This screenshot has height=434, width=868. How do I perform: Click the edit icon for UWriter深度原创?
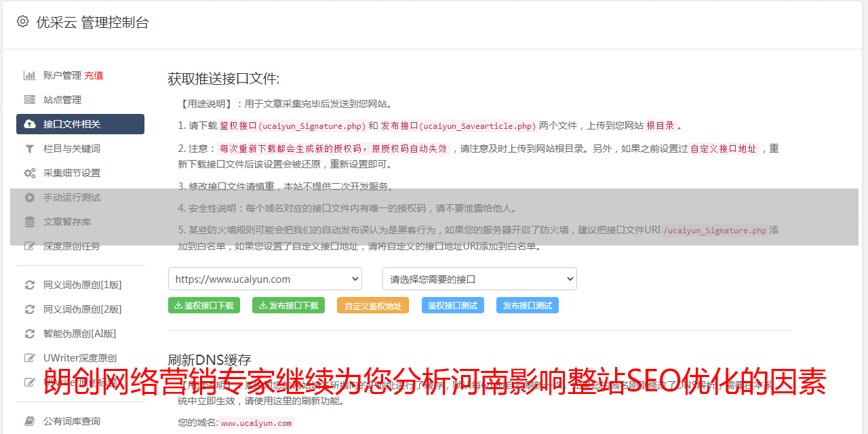coord(30,358)
